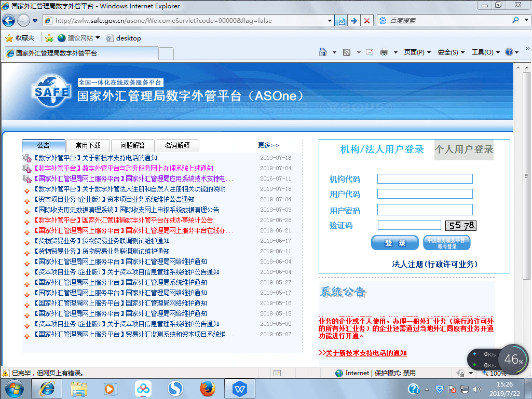This screenshot has height=399, width=532.
Task: Open the 工具(O) dropdown menu
Action: click(x=485, y=52)
